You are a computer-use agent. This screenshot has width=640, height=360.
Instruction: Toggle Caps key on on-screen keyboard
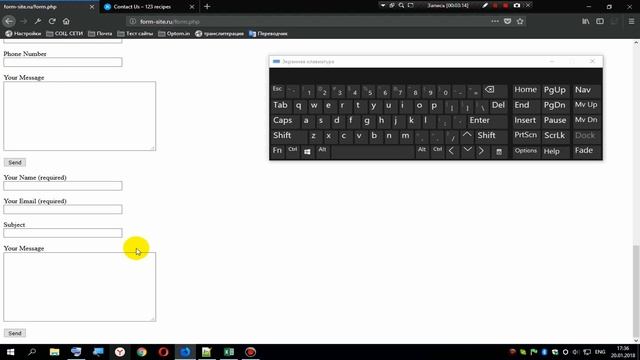click(284, 120)
